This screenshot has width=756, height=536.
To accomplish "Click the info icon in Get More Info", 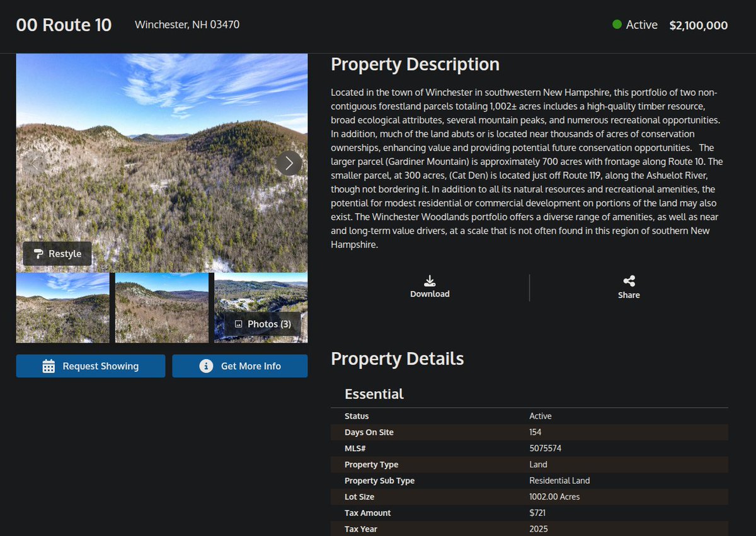I will point(206,366).
